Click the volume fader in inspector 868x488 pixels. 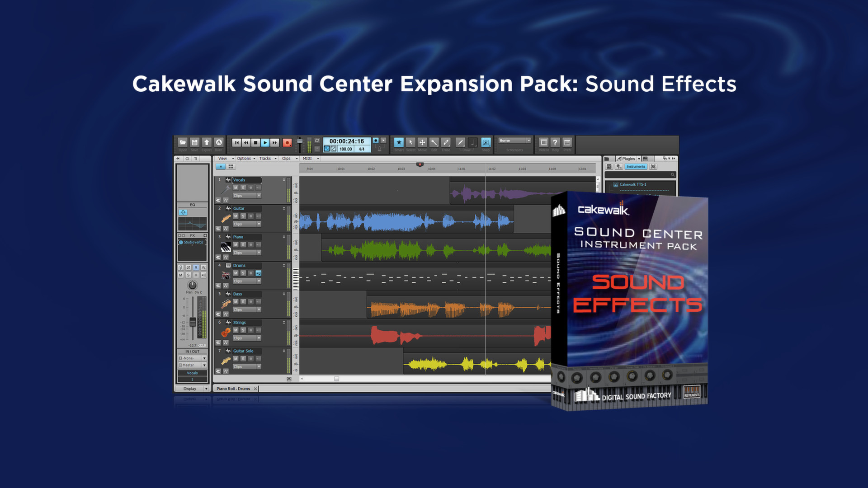[193, 322]
